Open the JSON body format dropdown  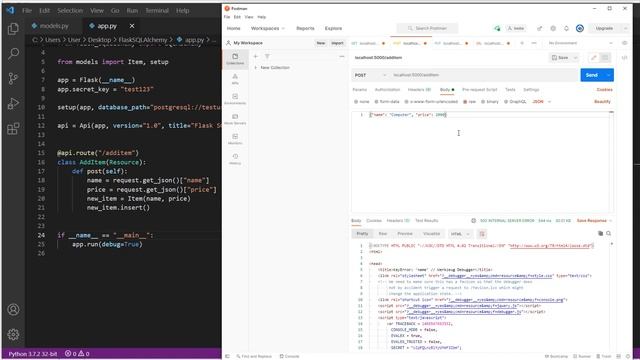click(542, 102)
